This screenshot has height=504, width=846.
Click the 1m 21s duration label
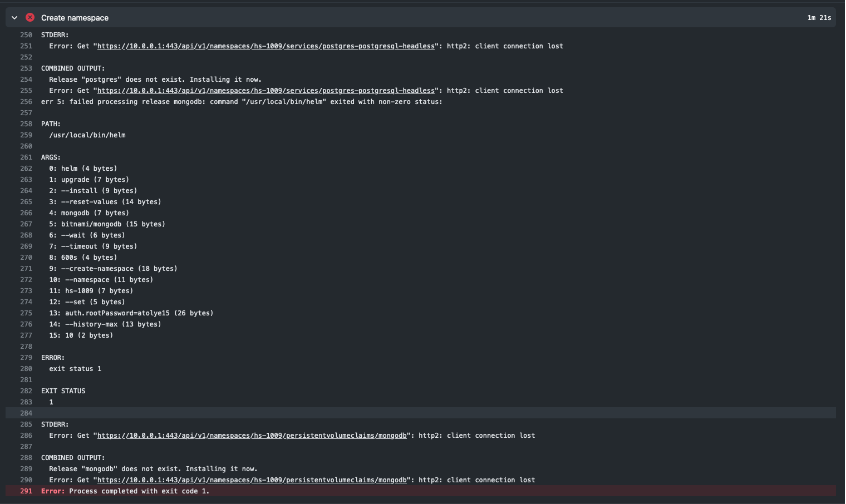(x=819, y=18)
